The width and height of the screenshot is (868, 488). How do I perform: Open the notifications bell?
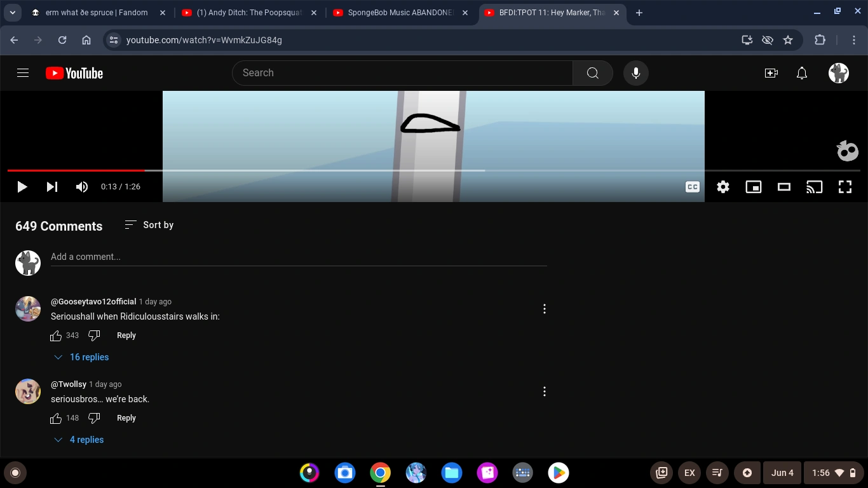tap(801, 73)
